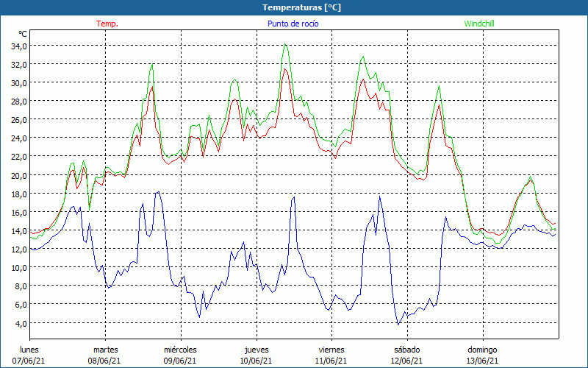The height and width of the screenshot is (368, 588).
Task: Click the 'domingo' day label
Action: pyautogui.click(x=483, y=350)
